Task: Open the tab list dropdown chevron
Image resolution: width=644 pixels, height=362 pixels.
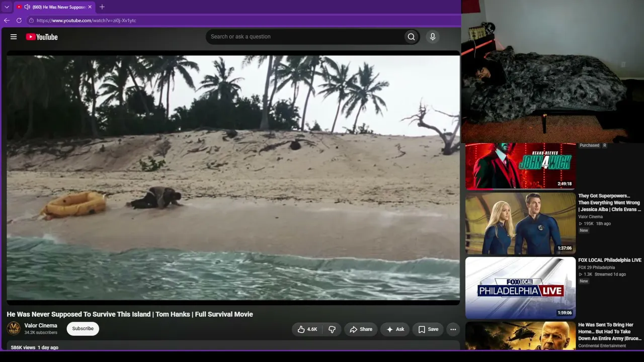Action: click(7, 7)
